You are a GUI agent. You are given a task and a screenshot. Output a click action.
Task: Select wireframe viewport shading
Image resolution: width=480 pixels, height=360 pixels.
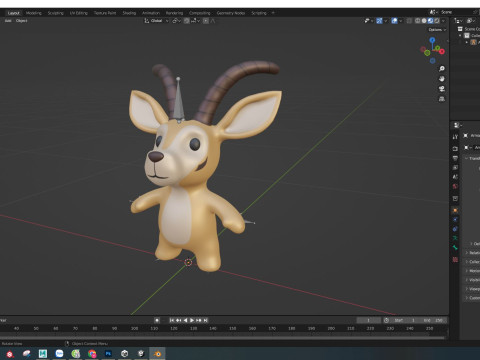[x=417, y=21]
